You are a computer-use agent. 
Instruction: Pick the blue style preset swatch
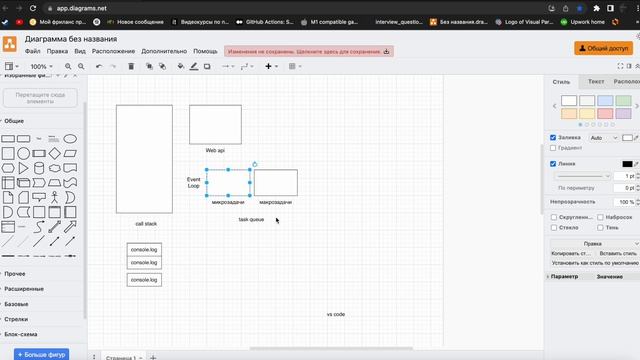coord(605,100)
